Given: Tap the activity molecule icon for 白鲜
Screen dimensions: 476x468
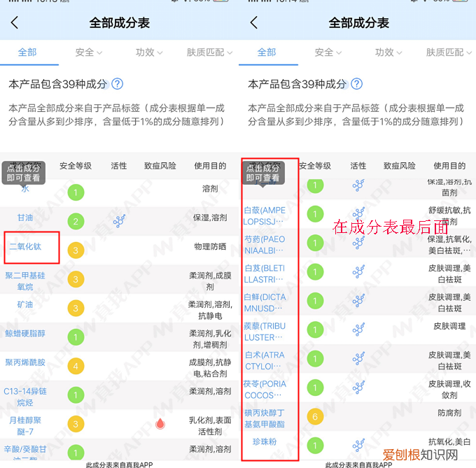Looking at the screenshot, I should [x=358, y=301].
